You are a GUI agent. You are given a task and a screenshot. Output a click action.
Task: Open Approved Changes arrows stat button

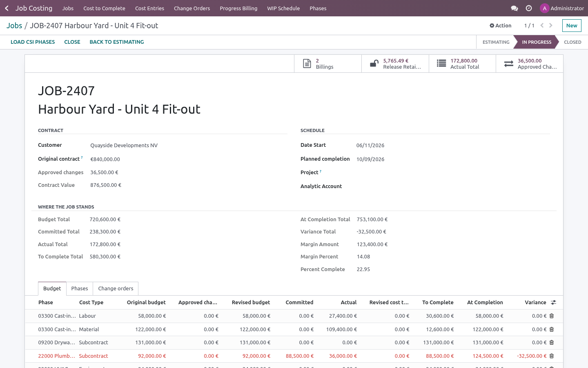pyautogui.click(x=530, y=64)
